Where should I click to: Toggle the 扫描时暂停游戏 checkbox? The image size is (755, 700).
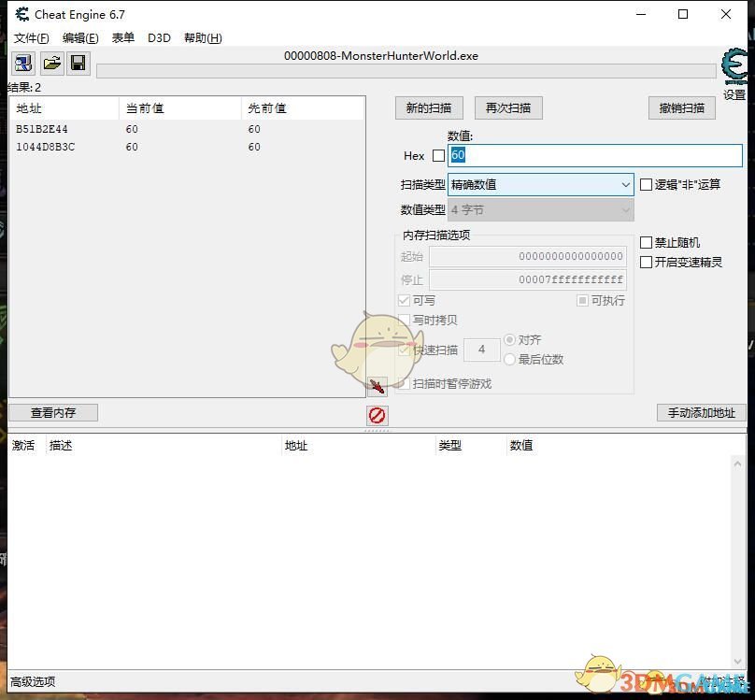point(404,384)
